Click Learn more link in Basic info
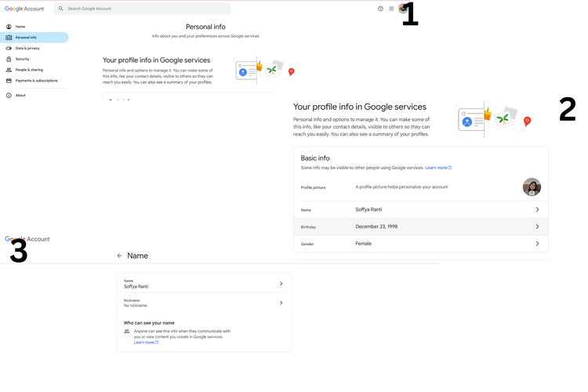The height and width of the screenshot is (392, 588). pos(437,168)
